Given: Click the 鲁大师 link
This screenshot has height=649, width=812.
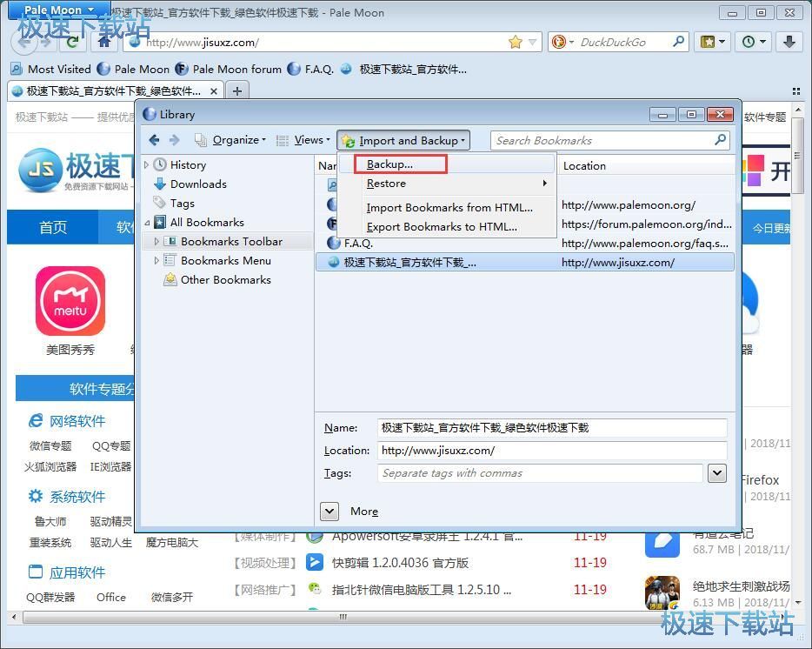Looking at the screenshot, I should 50,521.
